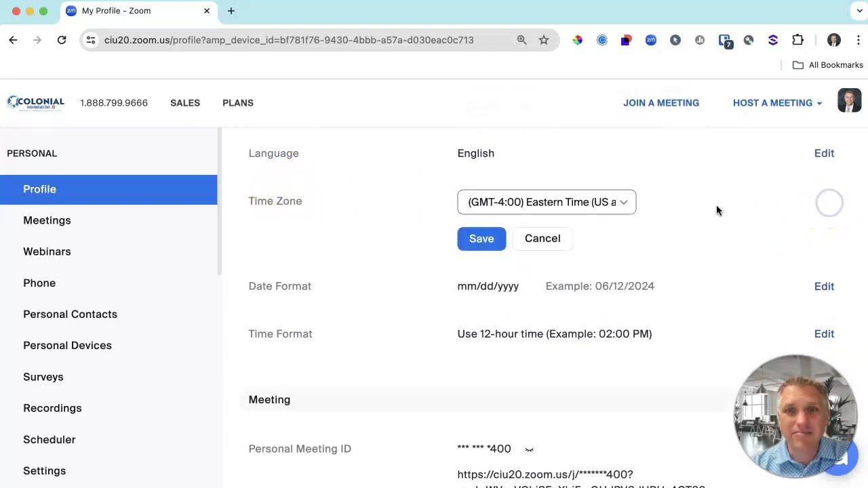Edit the Language setting
This screenshot has height=488, width=868.
click(824, 153)
